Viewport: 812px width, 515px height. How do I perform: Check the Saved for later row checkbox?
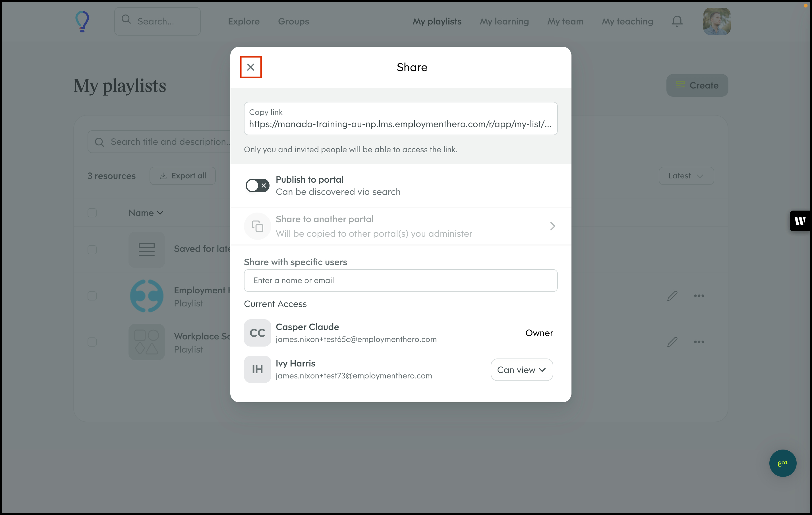pos(92,250)
